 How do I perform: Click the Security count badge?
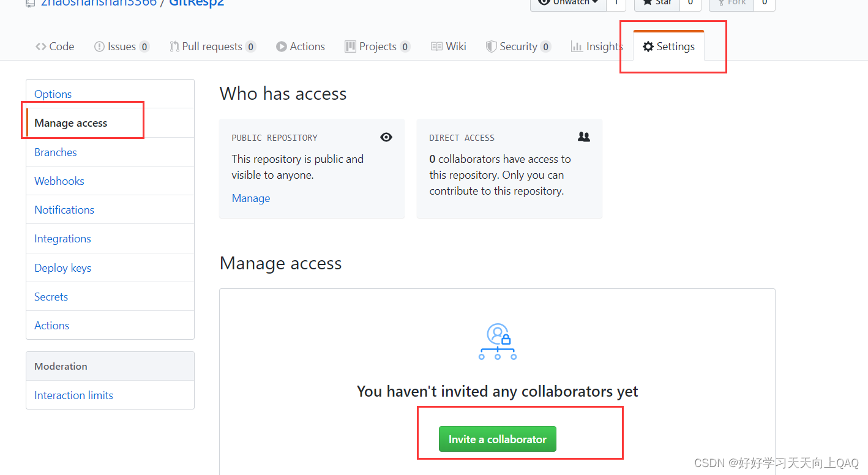(546, 47)
